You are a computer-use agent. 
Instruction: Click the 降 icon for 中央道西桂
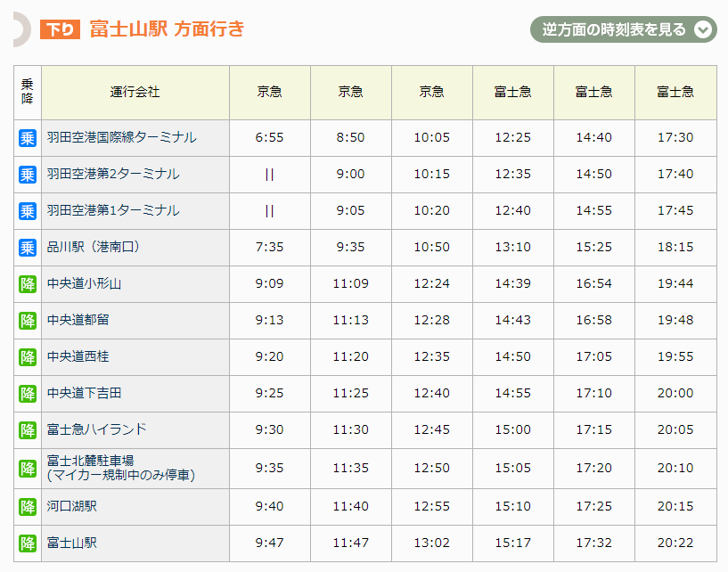(x=28, y=357)
